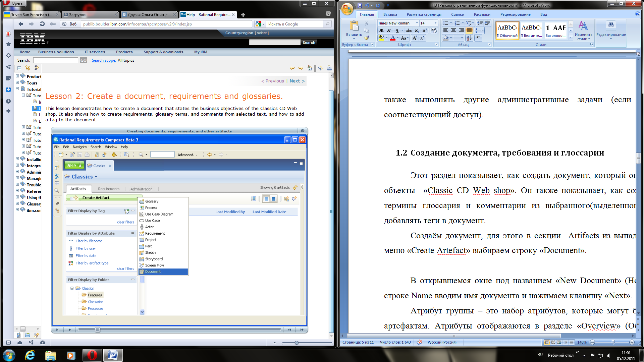Expand the Glossary node in the help tree
The height and width of the screenshot is (362, 644).
point(17,203)
